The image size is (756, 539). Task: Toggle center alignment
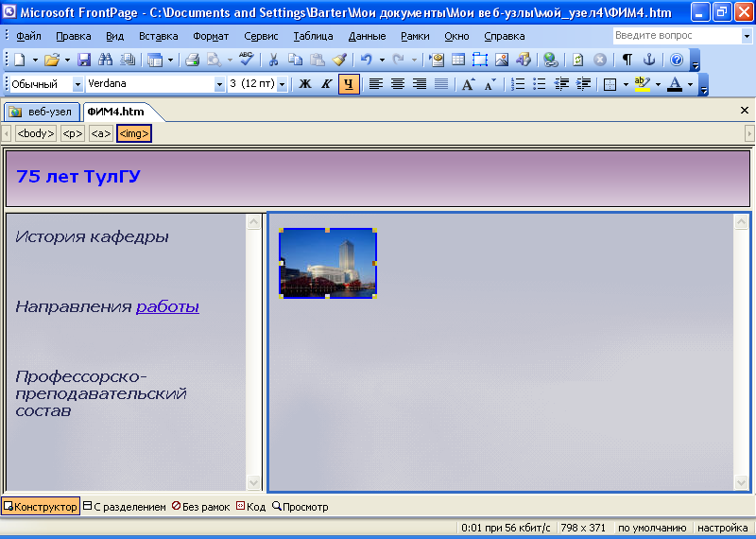pyautogui.click(x=398, y=84)
